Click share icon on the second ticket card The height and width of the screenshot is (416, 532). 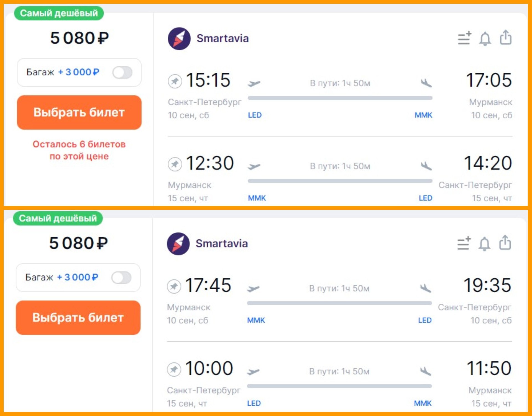click(505, 243)
